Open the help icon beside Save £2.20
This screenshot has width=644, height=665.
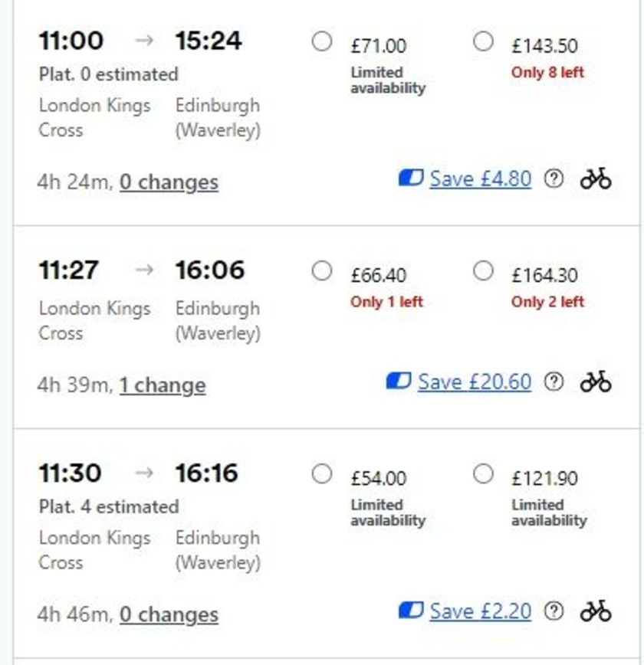tap(554, 611)
